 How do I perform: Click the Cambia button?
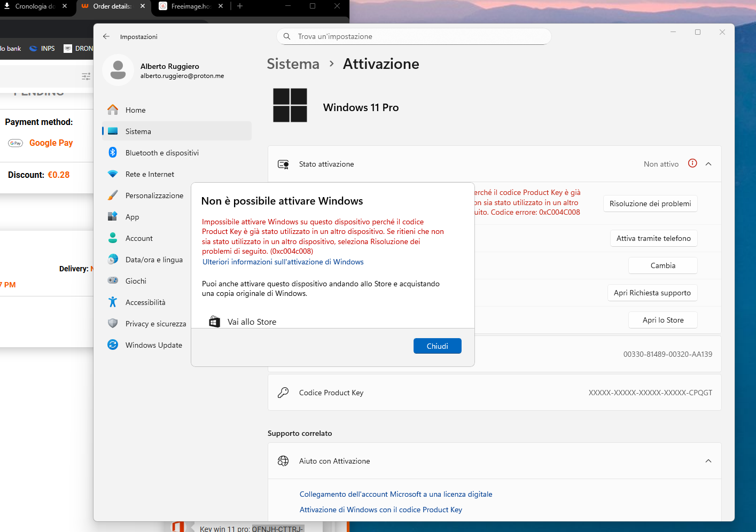(663, 265)
